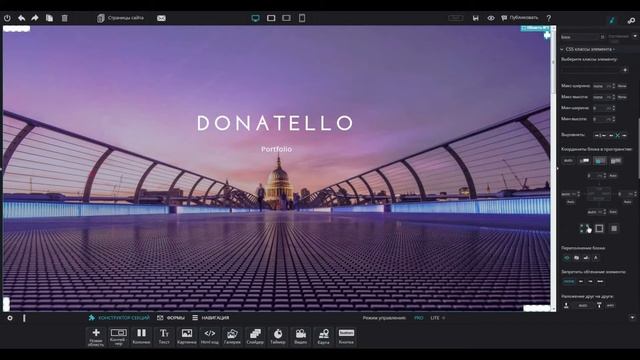Screen dimensions: 640x360
Task: Insert an image element
Action: [x=187, y=337]
